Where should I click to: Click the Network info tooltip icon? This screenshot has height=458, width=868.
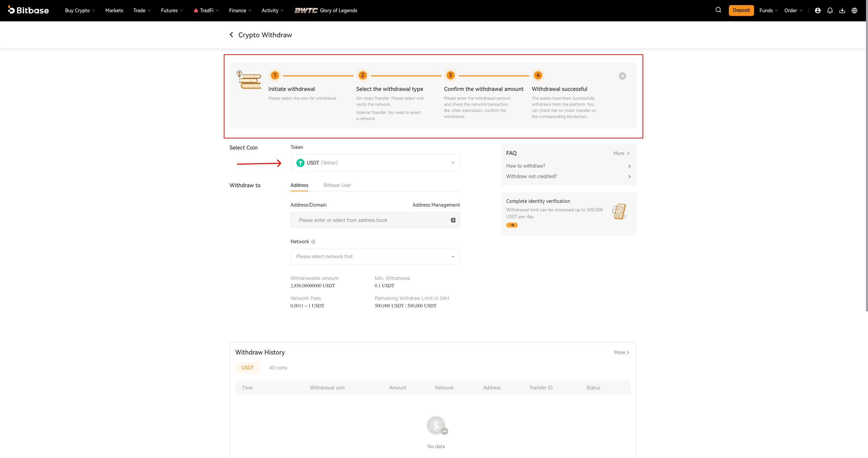point(313,242)
